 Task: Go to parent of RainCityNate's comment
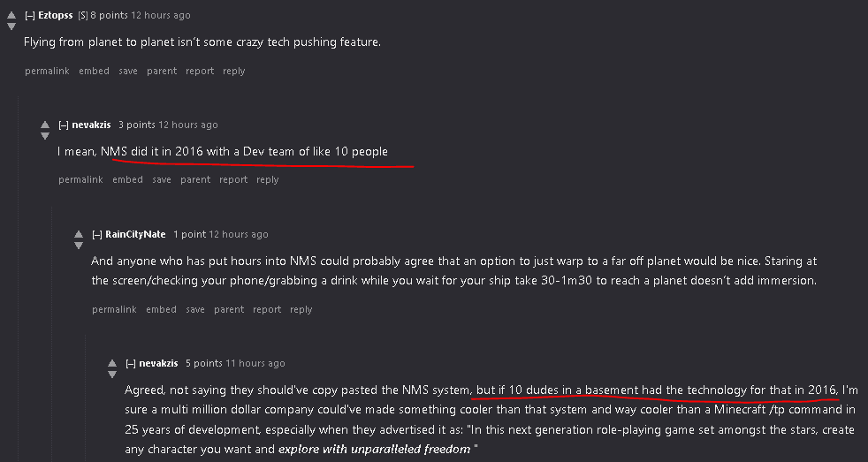229,310
